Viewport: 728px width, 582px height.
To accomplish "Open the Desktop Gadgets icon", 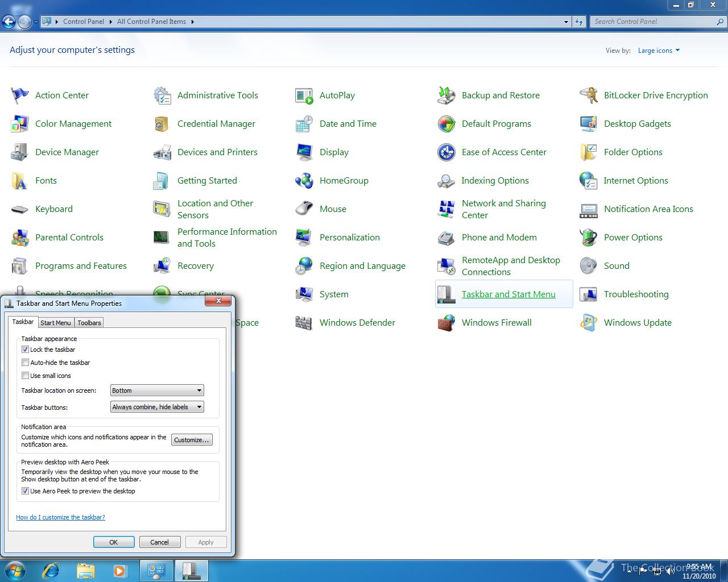I will click(589, 124).
